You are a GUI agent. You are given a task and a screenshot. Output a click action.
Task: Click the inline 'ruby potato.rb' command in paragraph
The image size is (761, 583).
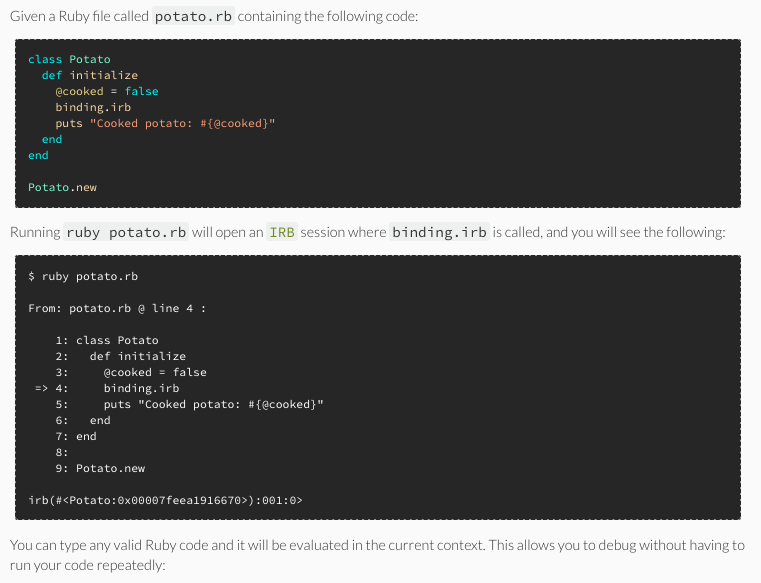pos(127,232)
